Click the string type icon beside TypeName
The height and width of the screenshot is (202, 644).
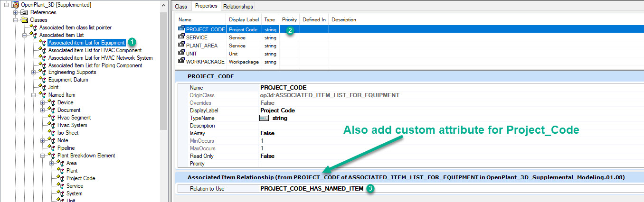[265, 118]
